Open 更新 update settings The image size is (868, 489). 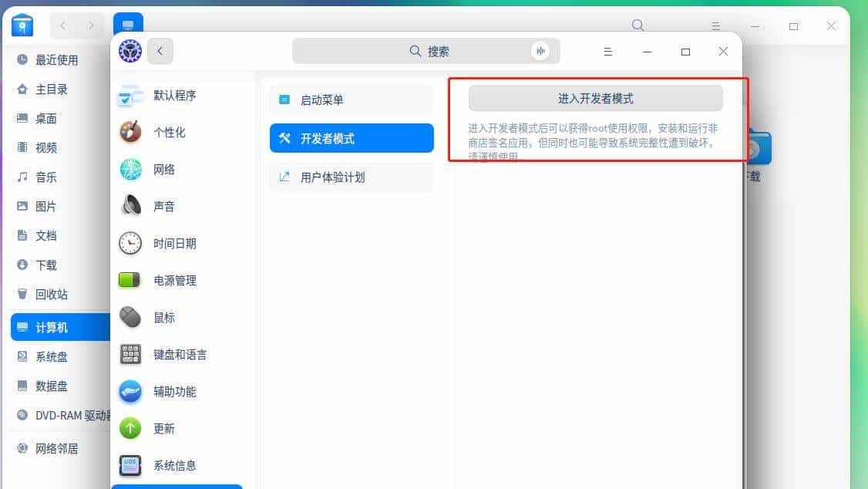click(x=160, y=428)
